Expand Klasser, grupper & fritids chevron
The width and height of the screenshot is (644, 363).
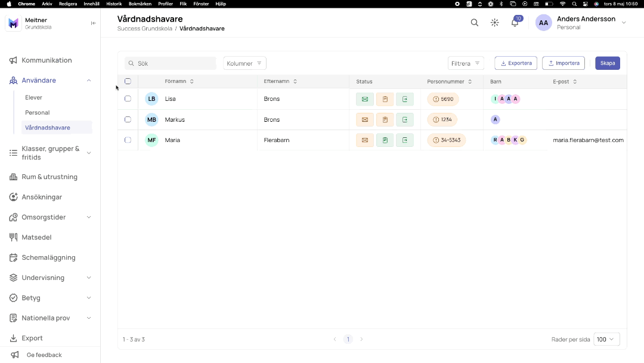89,153
